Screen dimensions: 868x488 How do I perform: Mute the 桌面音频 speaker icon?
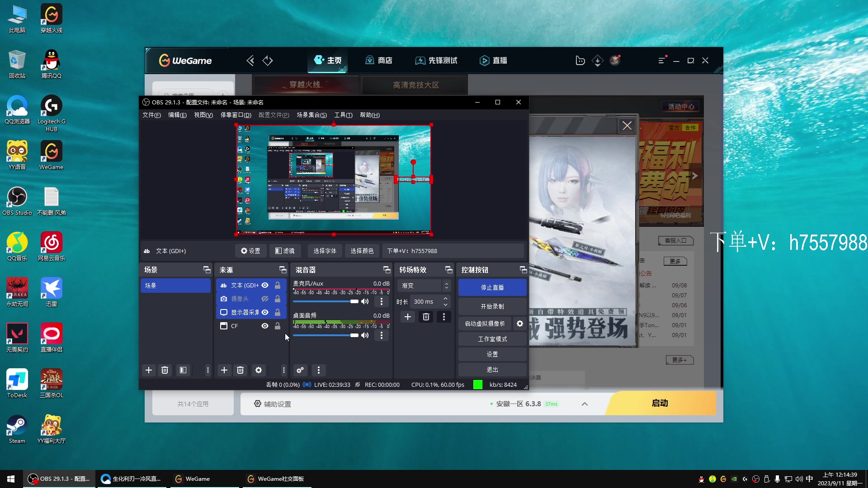[x=365, y=335]
